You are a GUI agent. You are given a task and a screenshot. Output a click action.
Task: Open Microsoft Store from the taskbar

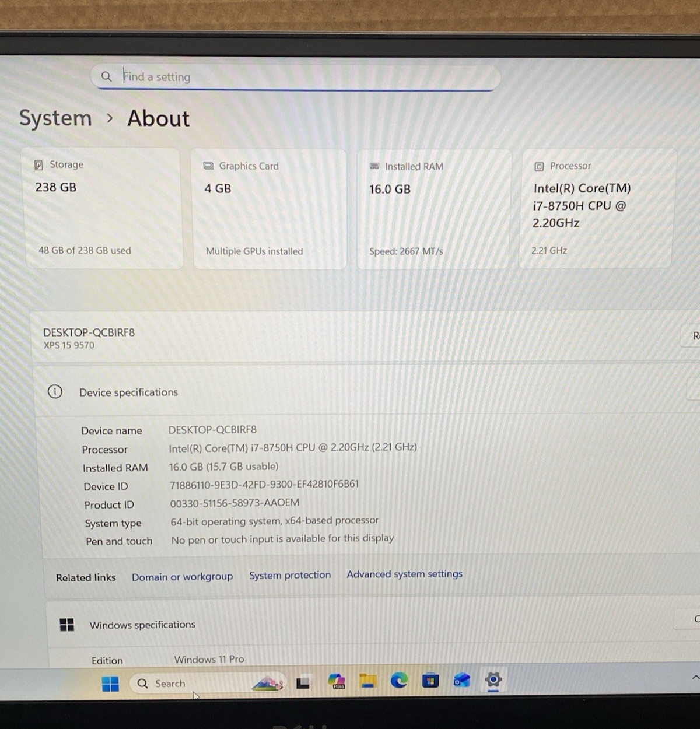point(430,680)
